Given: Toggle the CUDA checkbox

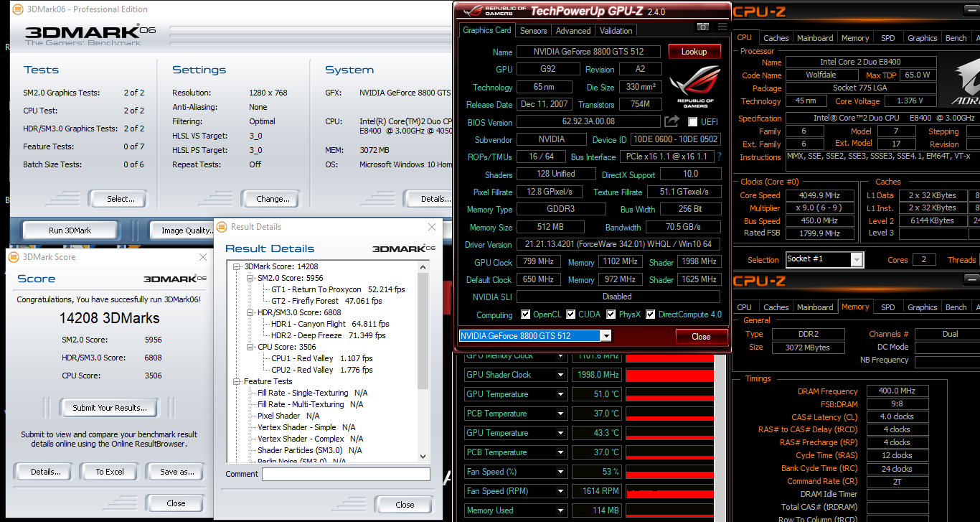Looking at the screenshot, I should pos(571,314).
